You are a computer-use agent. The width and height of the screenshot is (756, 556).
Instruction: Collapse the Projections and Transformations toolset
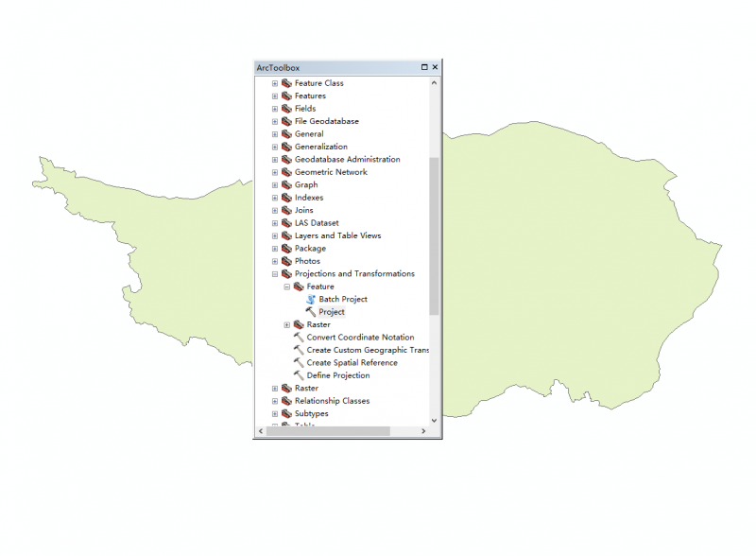pyautogui.click(x=275, y=274)
